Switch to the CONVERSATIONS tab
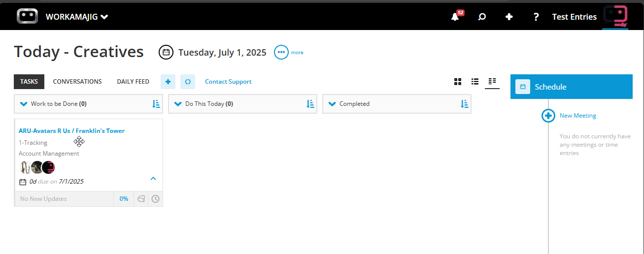 [x=77, y=82]
